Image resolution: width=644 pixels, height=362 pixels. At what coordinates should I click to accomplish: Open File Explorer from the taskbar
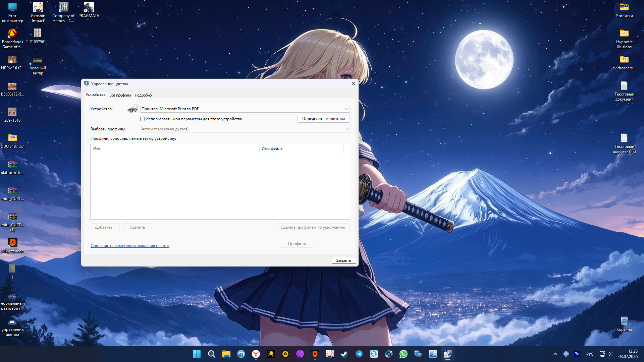pos(226,354)
